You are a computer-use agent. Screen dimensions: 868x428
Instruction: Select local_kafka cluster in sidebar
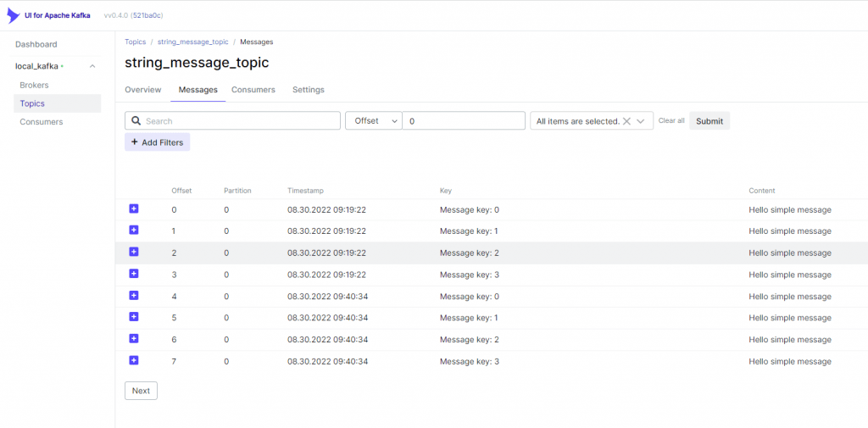point(36,66)
